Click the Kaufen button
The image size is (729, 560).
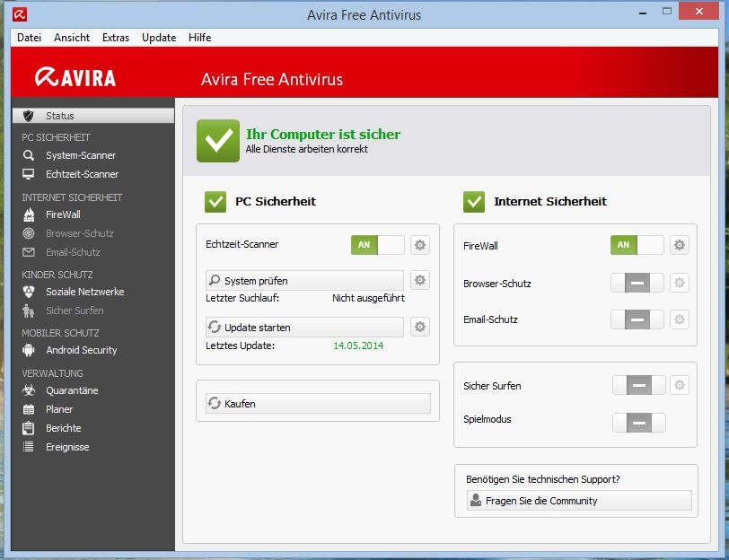point(318,403)
